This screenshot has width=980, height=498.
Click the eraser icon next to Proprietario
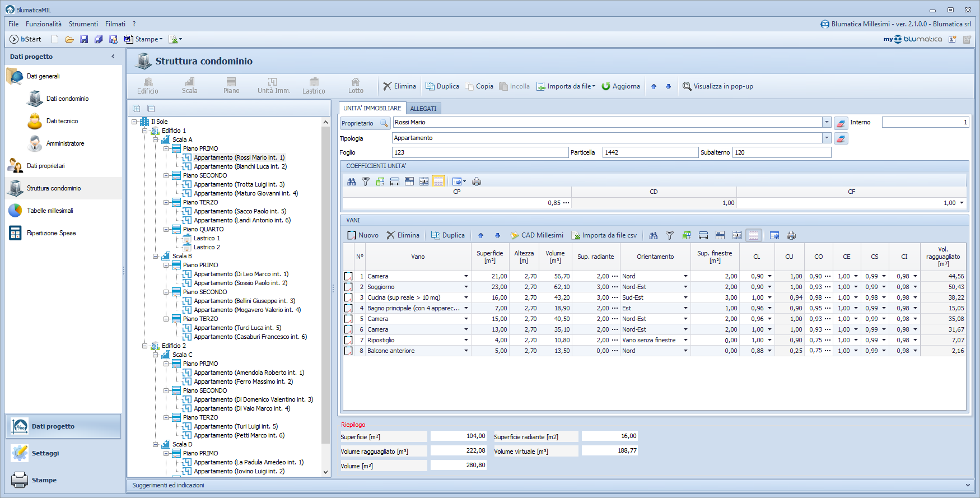841,123
